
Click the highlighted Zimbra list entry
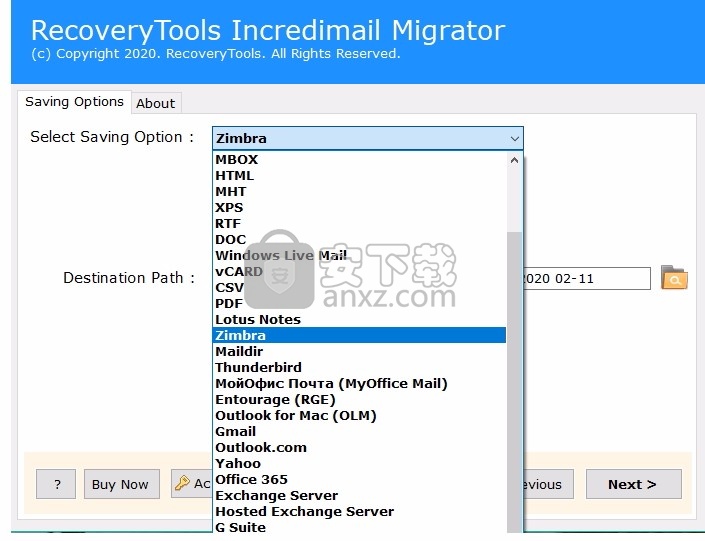pyautogui.click(x=359, y=335)
